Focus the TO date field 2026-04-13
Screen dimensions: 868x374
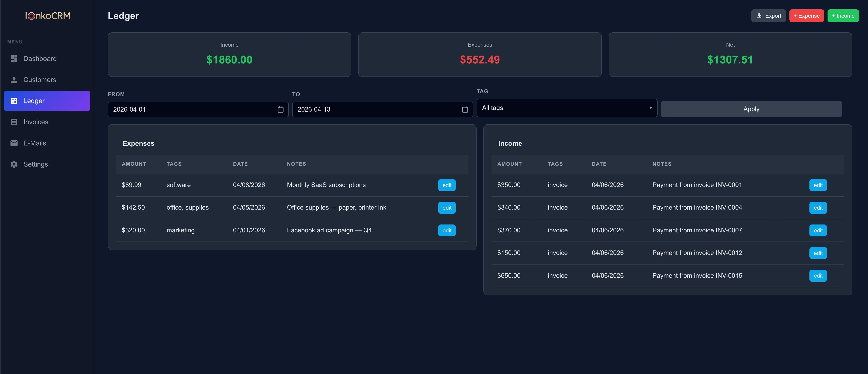382,109
